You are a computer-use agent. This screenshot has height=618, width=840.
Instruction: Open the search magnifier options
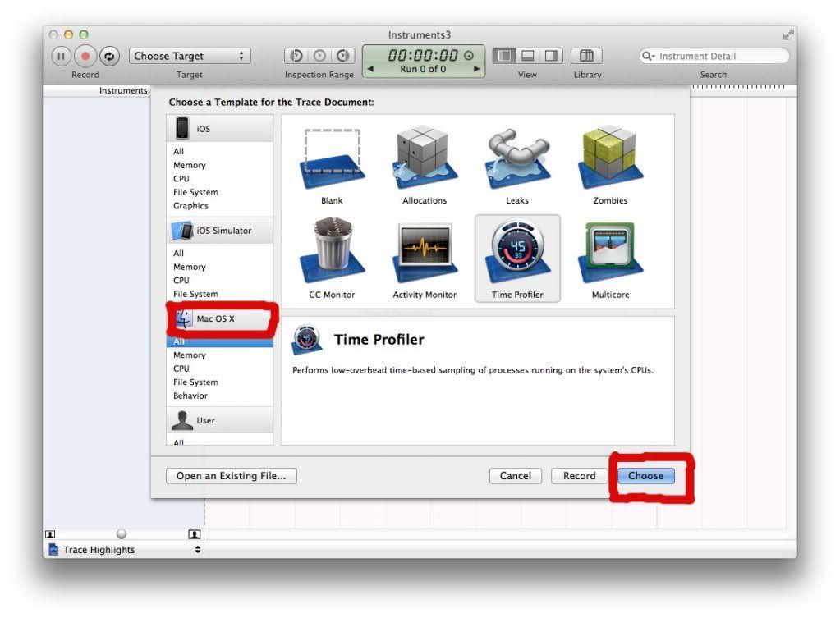pyautogui.click(x=648, y=56)
